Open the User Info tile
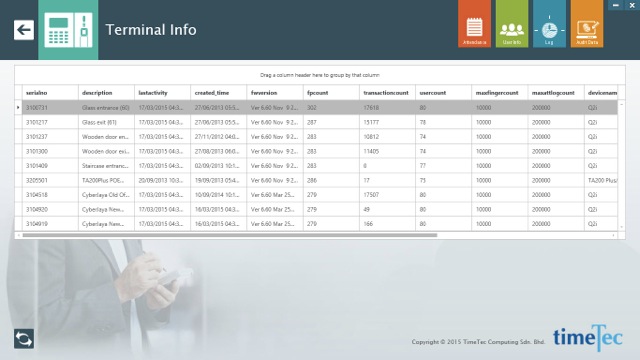Screen dimensions: 640x360 (512, 24)
